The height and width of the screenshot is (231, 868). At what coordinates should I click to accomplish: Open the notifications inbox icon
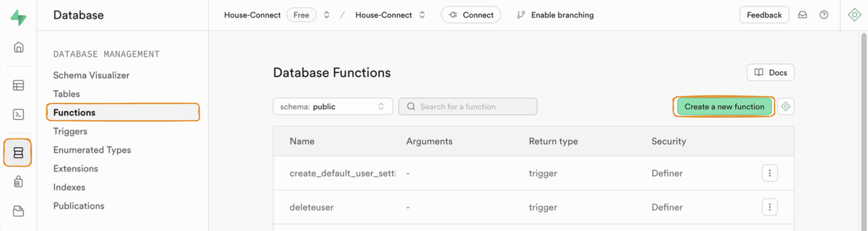tap(803, 15)
